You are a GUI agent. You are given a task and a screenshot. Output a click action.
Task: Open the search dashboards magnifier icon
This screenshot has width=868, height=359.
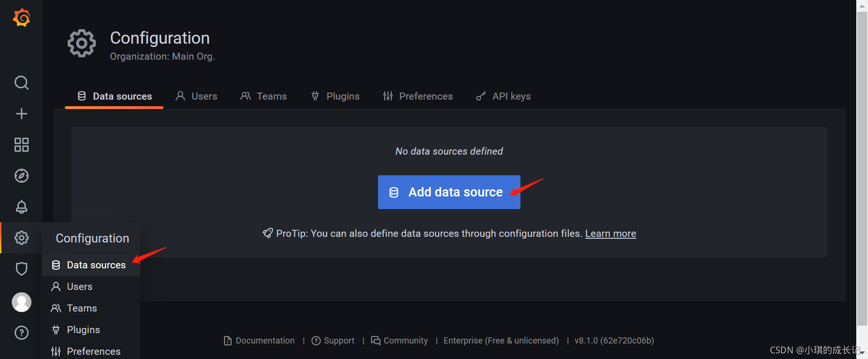22,83
